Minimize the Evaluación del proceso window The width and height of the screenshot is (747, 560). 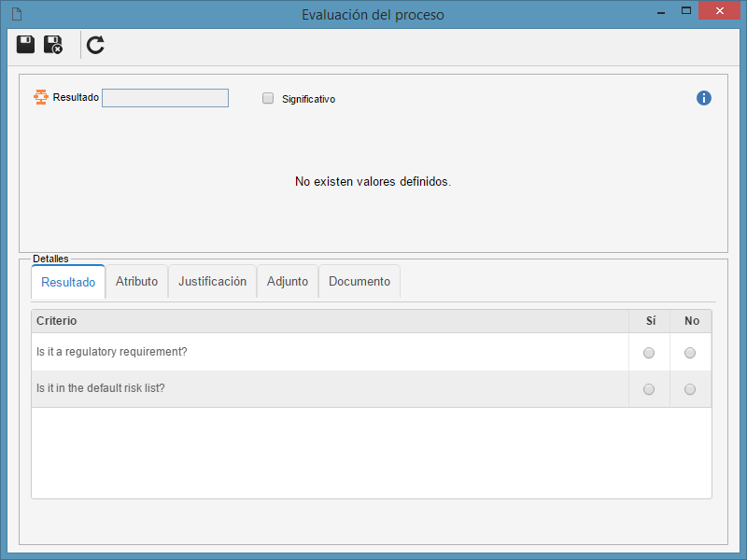coord(661,11)
